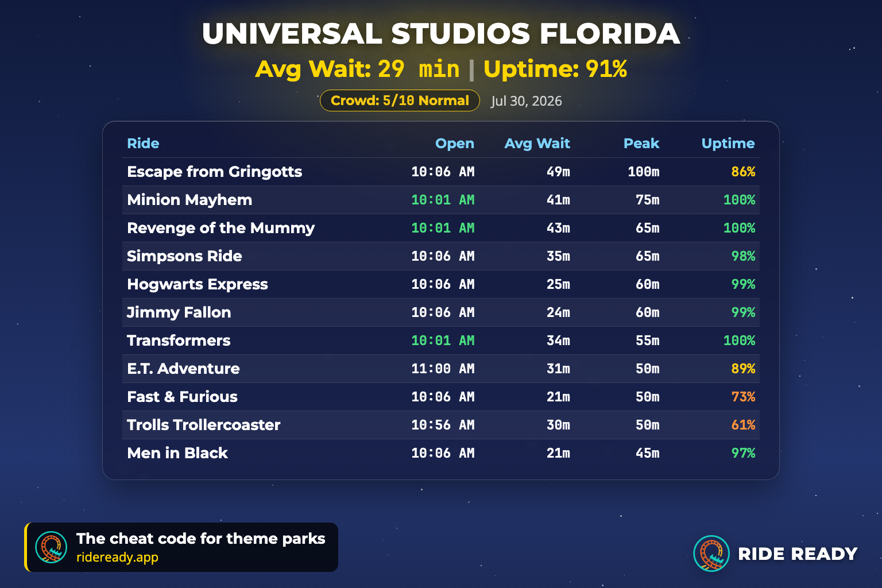Click the "RIDE READY" wordmark text
This screenshot has height=588, width=882.
798,554
